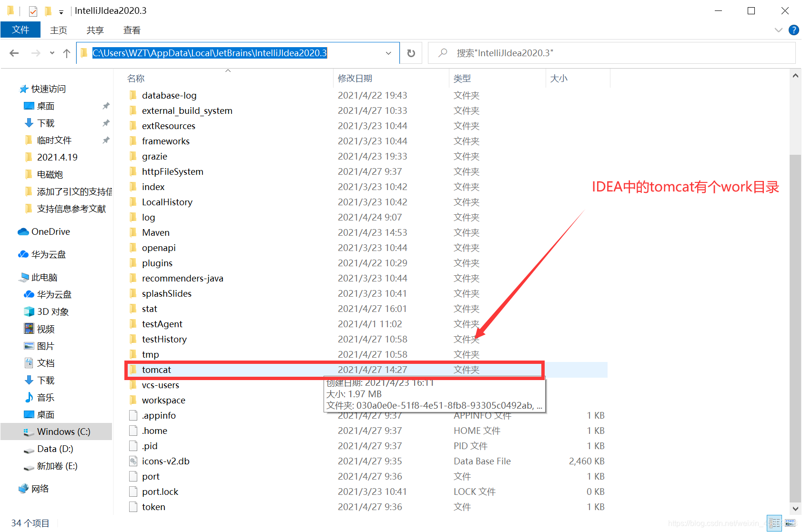Image resolution: width=802 pixels, height=532 pixels.
Task: Go back with the back arrow
Action: coord(14,53)
